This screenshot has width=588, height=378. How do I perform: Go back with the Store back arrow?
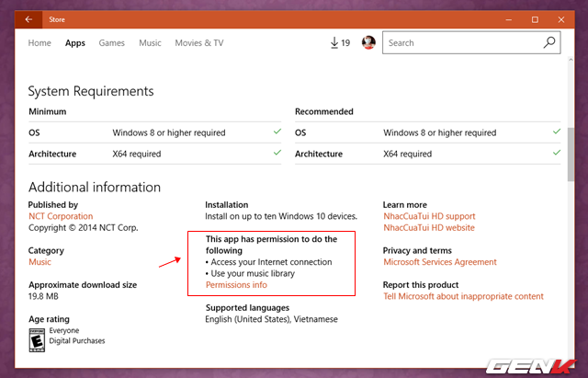(28, 19)
